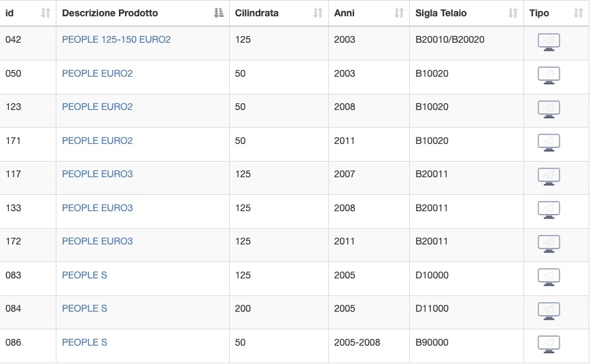The height and width of the screenshot is (364, 590).
Task: Sort by Anni column arrows
Action: pyautogui.click(x=399, y=13)
